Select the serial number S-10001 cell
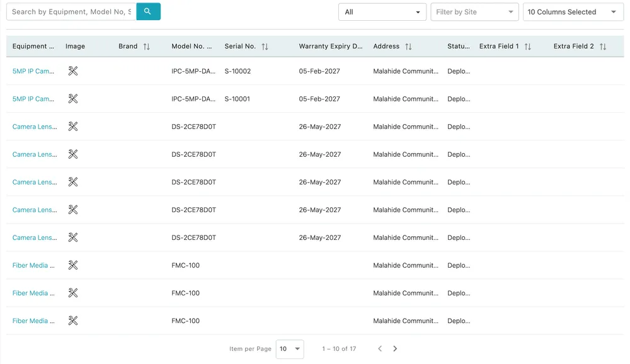Screen dimensions: 630x364 pos(237,99)
